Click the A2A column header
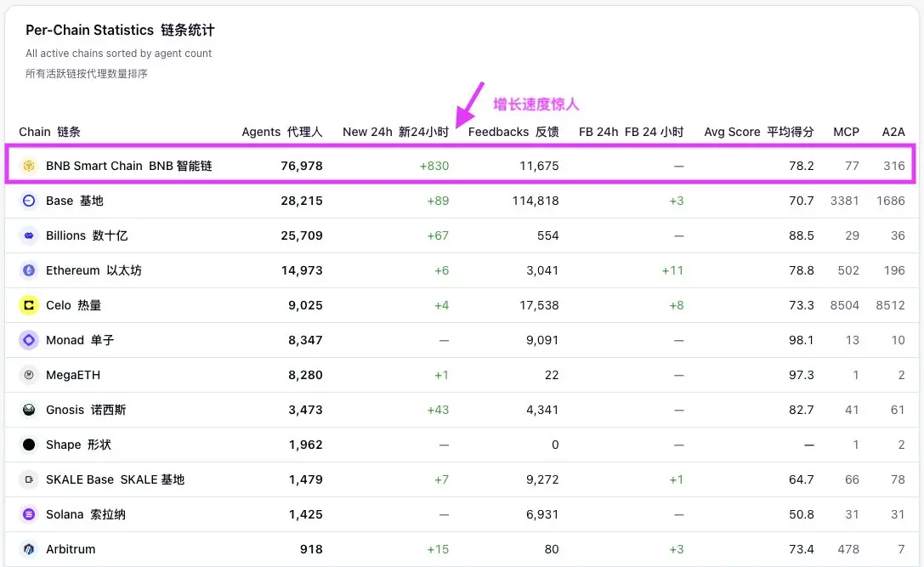The height and width of the screenshot is (567, 924). (893, 132)
